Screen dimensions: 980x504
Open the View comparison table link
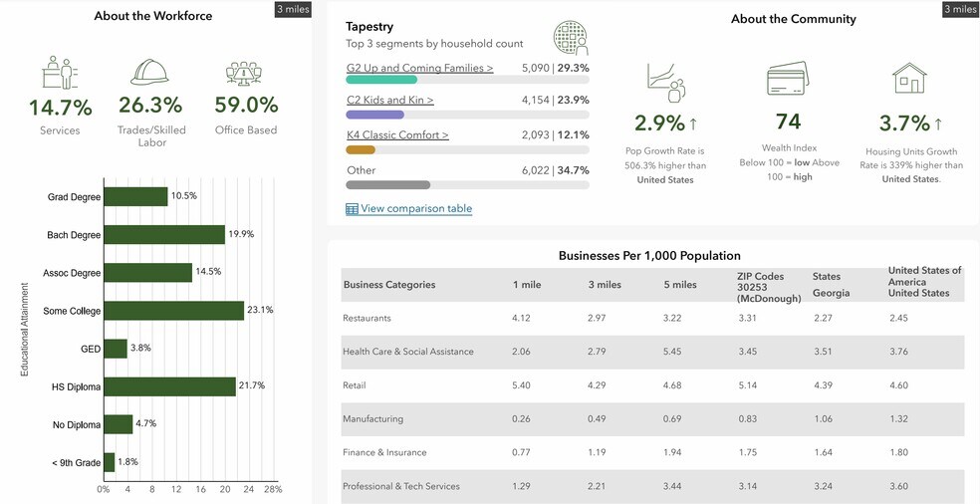(x=416, y=209)
